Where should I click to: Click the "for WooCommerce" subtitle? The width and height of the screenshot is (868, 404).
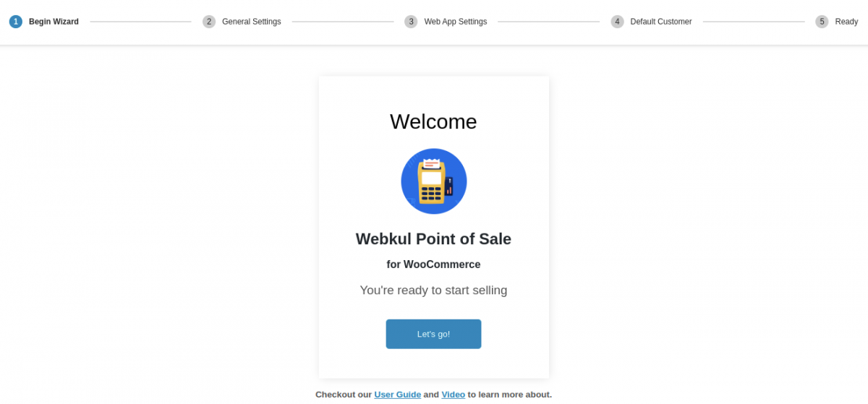click(x=433, y=265)
